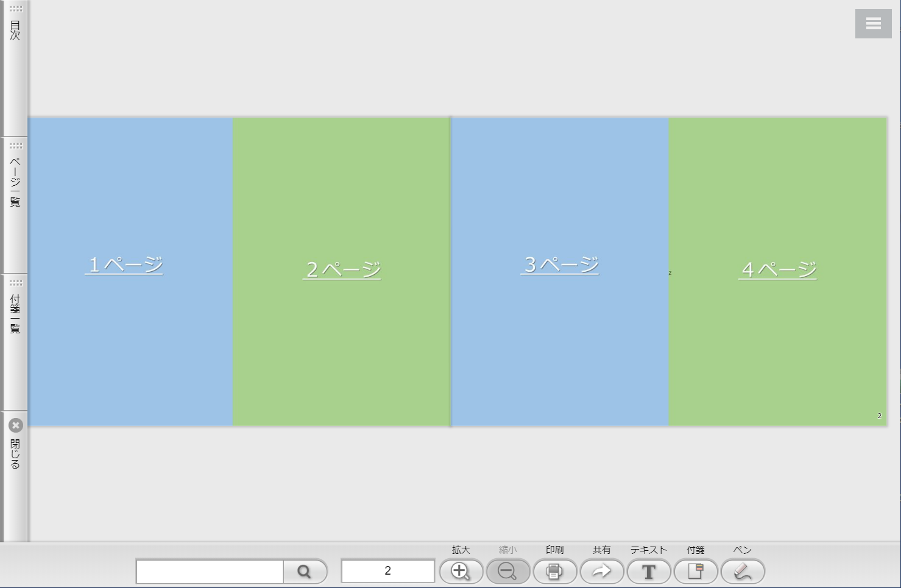Close the side panel with 閉じる

pos(15,476)
